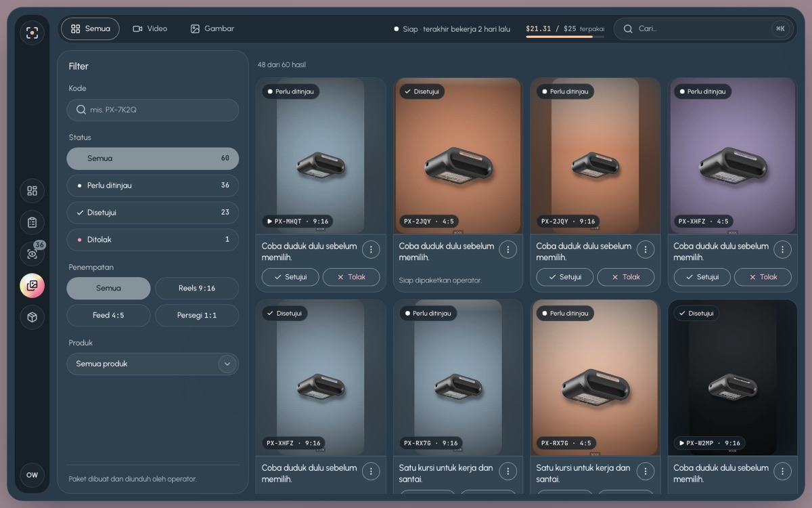Click the play icon on PX-MHQT badge

pos(269,221)
